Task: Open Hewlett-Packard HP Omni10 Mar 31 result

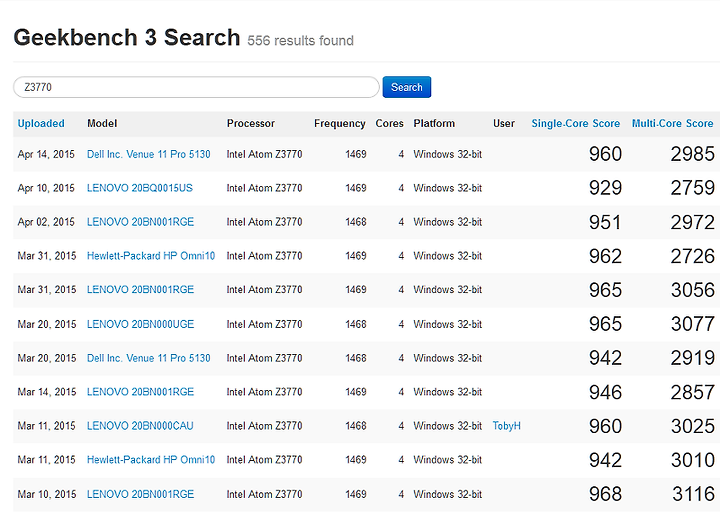Action: pos(151,256)
